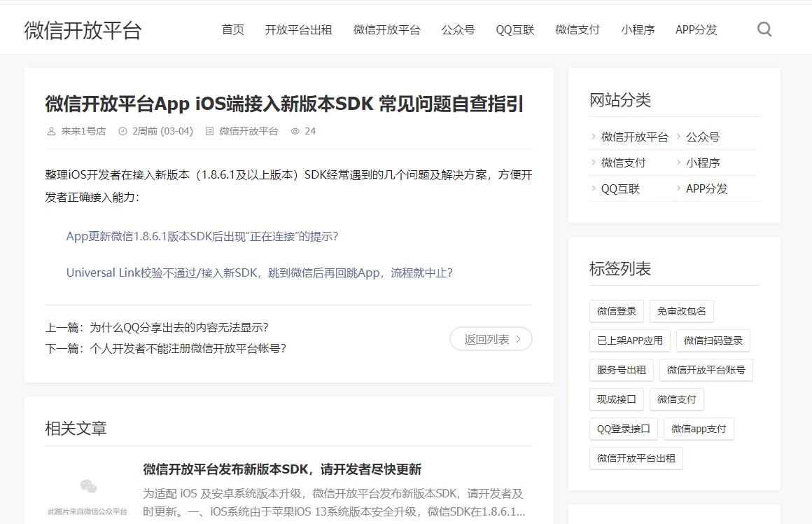Click the related article summary text
Viewport: 812px width, 524px height.
(x=334, y=502)
